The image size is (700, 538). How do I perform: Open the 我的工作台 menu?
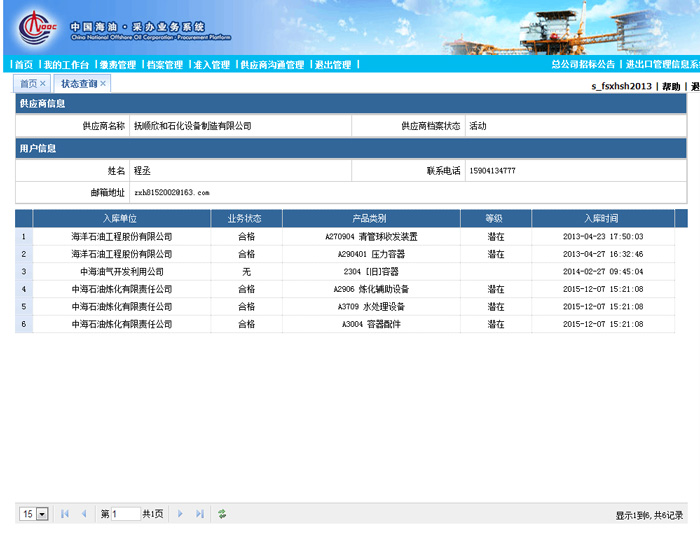pyautogui.click(x=66, y=65)
